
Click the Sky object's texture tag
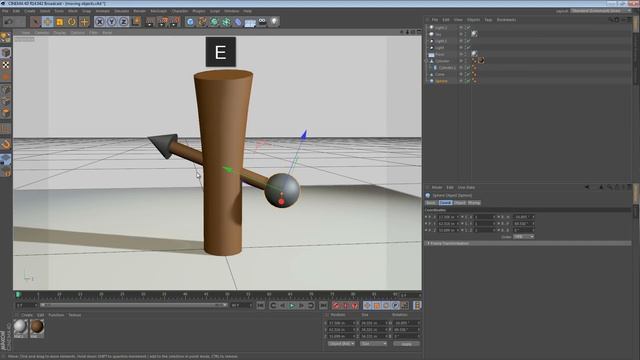pos(474,34)
